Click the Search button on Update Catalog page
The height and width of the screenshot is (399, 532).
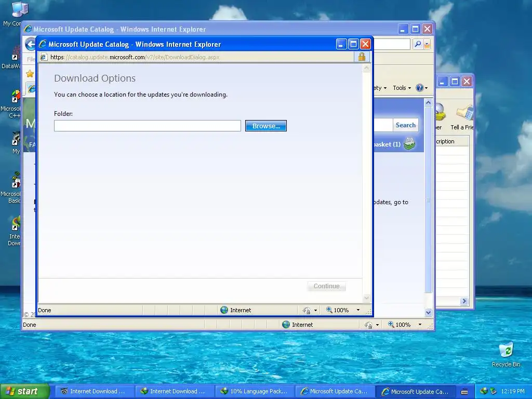[x=405, y=125]
